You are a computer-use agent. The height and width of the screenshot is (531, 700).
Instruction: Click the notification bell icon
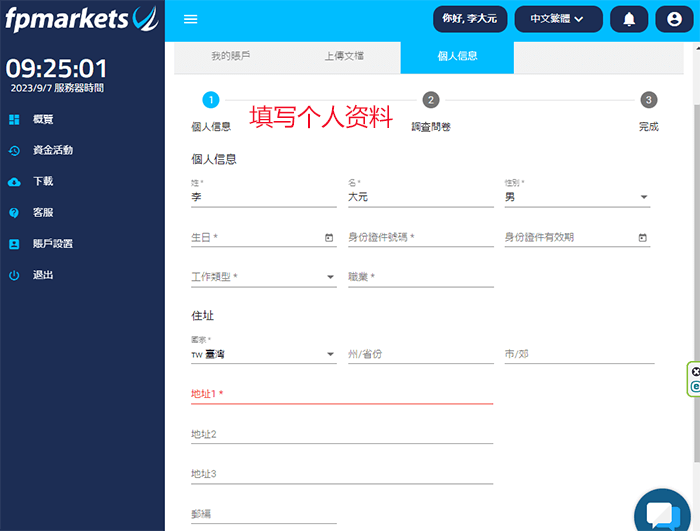[x=629, y=19]
